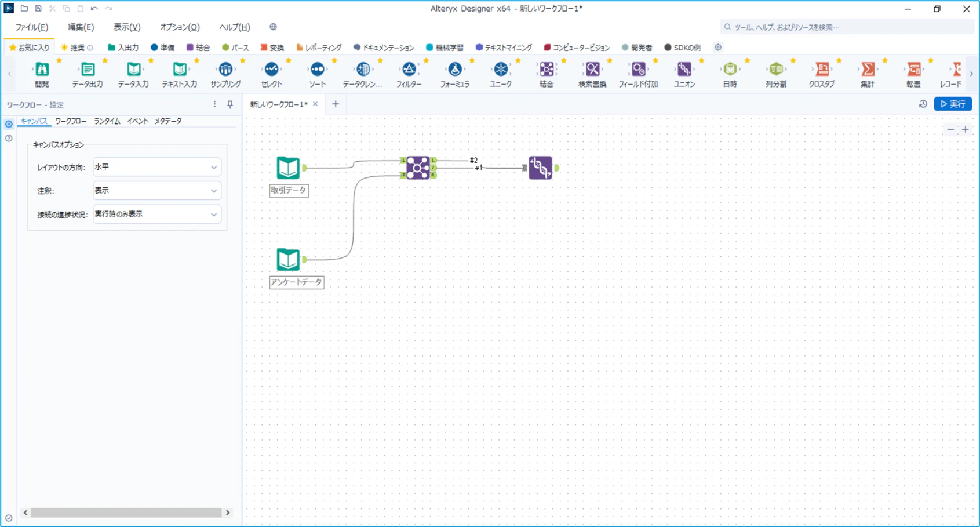Toggle the favorite star on 閲覧 tool
The height and width of the screenshot is (527, 980).
tap(59, 60)
